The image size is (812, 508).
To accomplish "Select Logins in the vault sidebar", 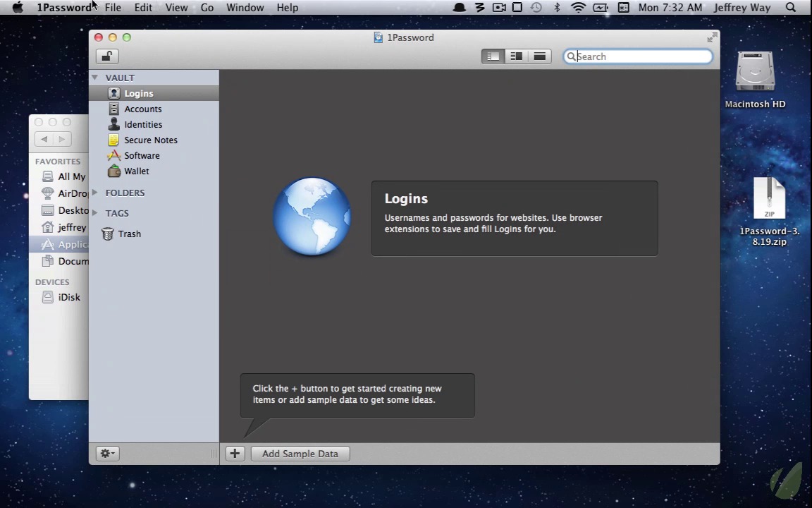I will click(x=154, y=93).
